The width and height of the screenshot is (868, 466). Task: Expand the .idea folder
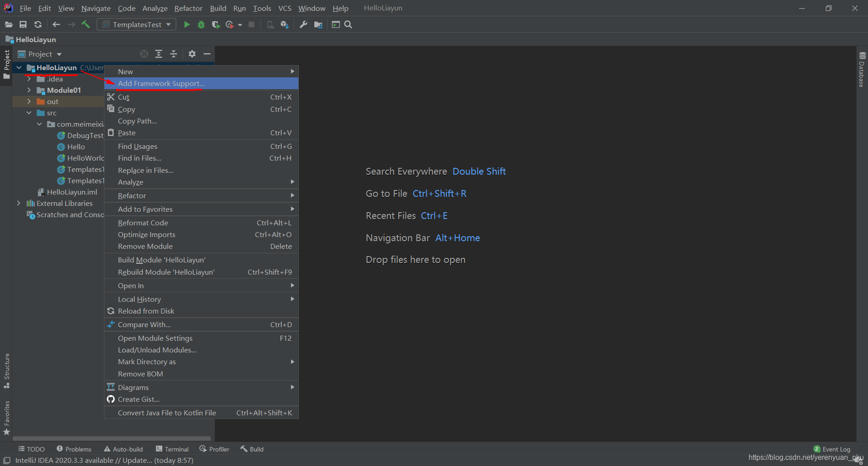point(29,79)
